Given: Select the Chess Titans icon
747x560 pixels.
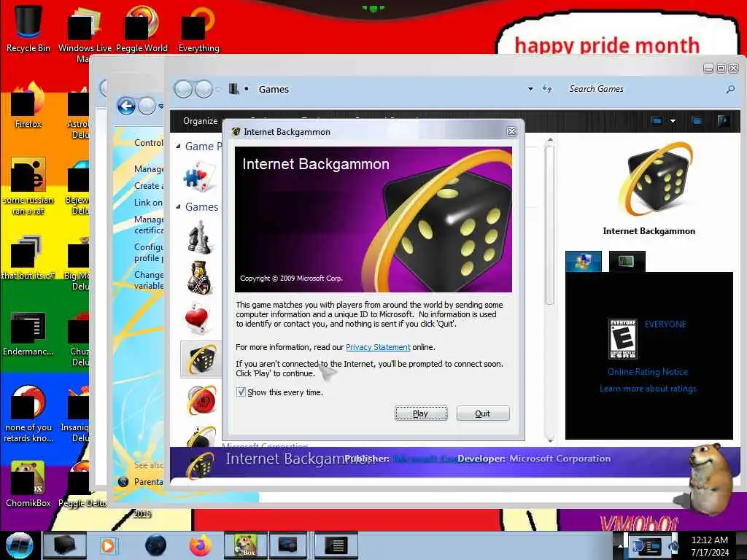Looking at the screenshot, I should click(x=200, y=237).
